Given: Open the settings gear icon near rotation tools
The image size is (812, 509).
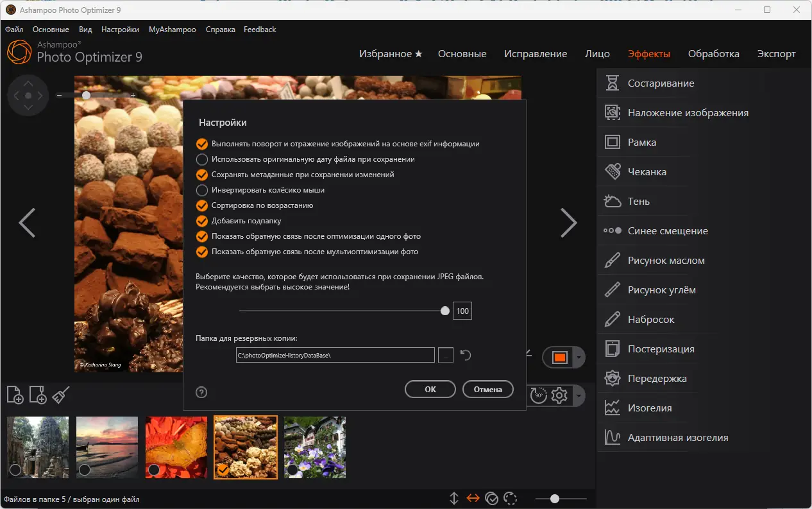Looking at the screenshot, I should [558, 395].
